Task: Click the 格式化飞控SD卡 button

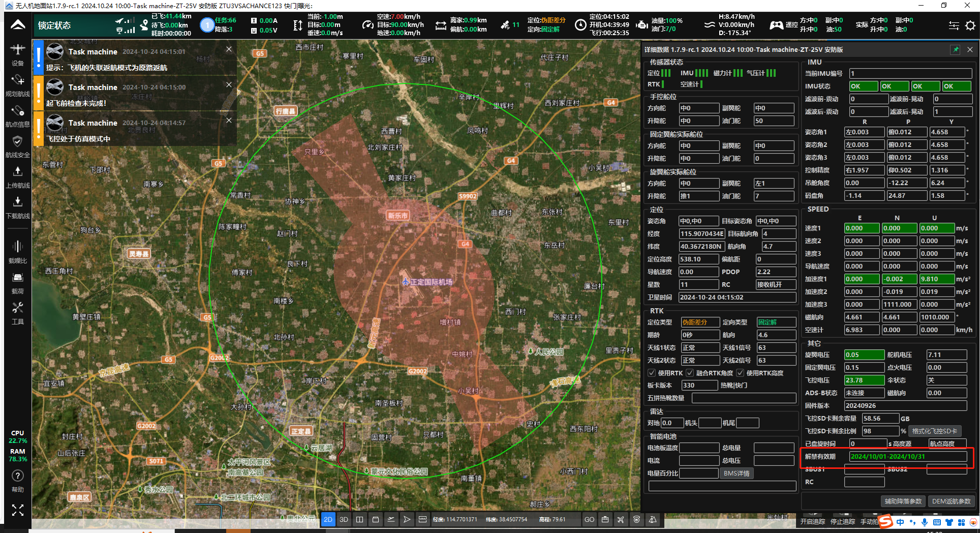Action: coord(934,431)
